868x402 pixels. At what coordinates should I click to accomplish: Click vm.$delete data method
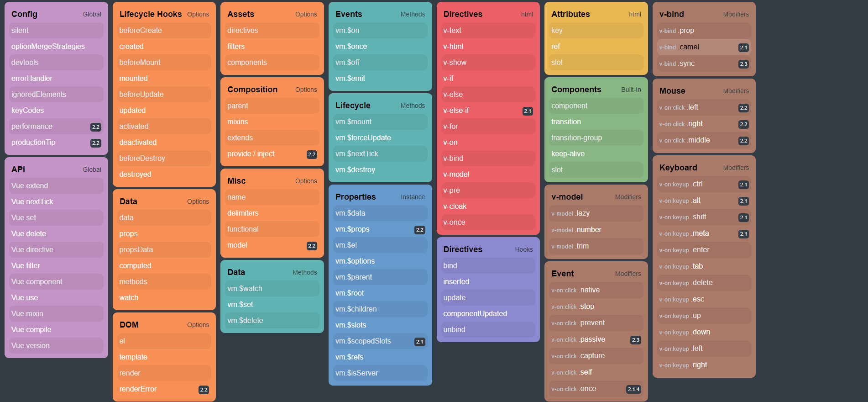pos(272,321)
